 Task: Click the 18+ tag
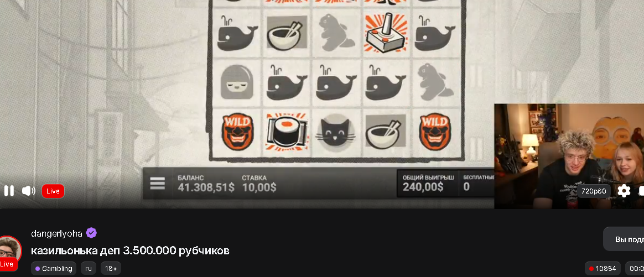111,268
